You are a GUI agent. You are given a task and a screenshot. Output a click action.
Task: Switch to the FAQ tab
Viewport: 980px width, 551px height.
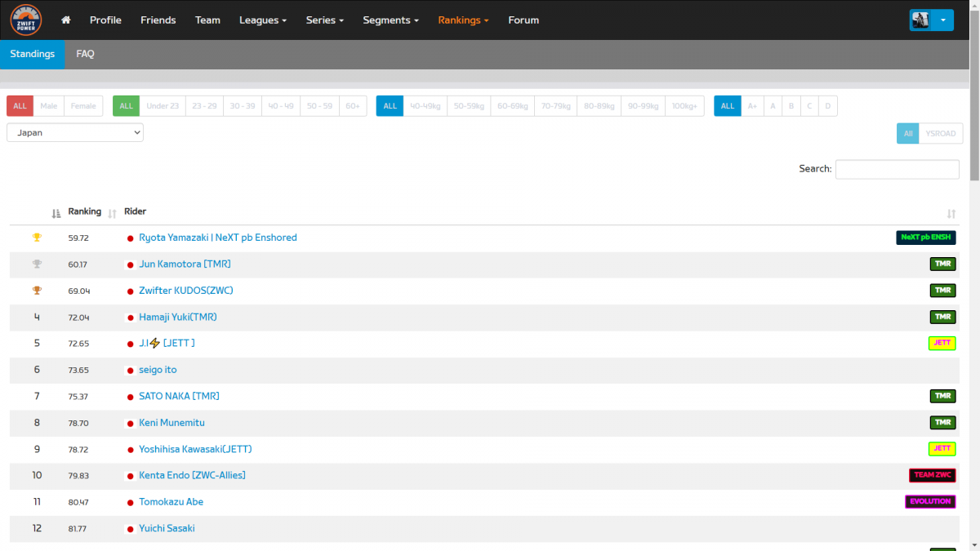coord(86,54)
